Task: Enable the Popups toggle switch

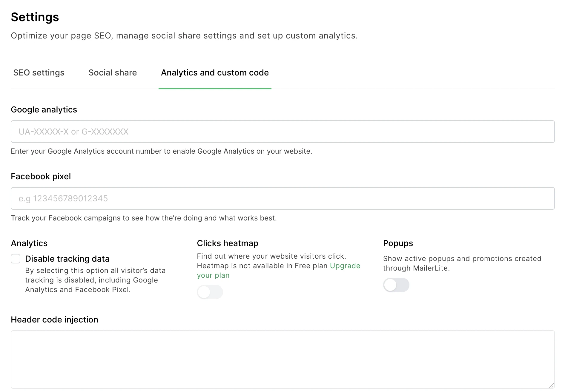Action: point(396,285)
